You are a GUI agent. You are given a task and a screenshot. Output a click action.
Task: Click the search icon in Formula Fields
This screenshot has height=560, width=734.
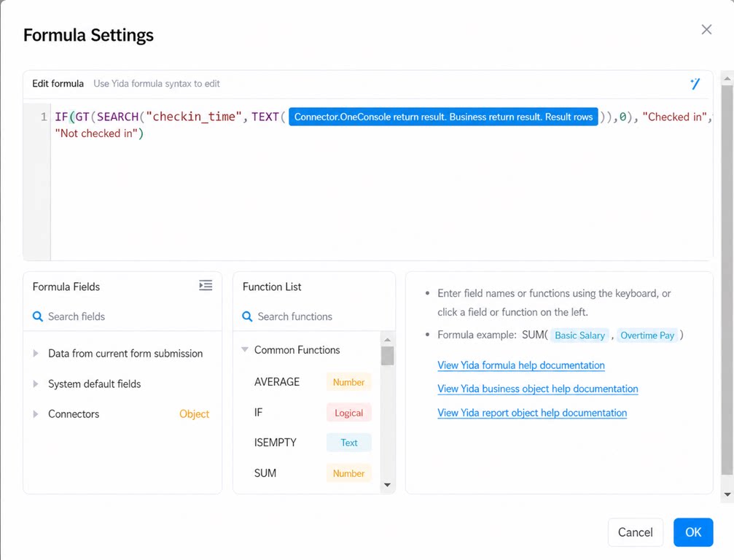tap(38, 316)
